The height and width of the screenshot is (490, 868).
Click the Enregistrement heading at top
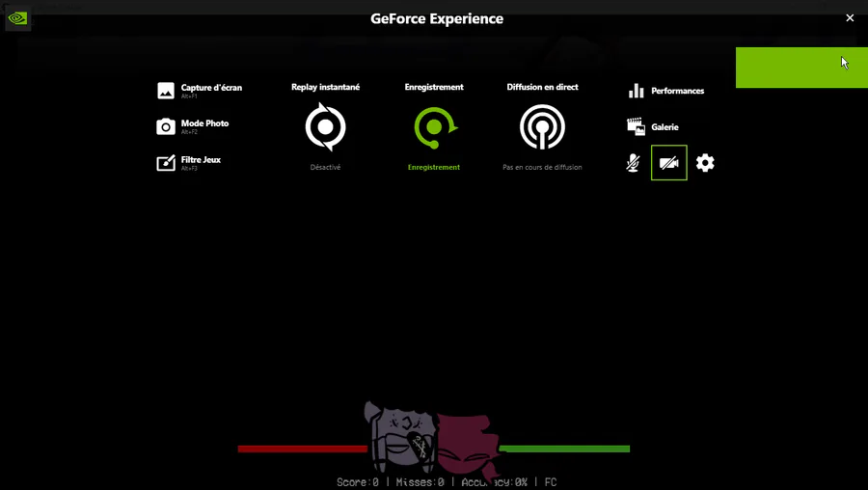[434, 87]
